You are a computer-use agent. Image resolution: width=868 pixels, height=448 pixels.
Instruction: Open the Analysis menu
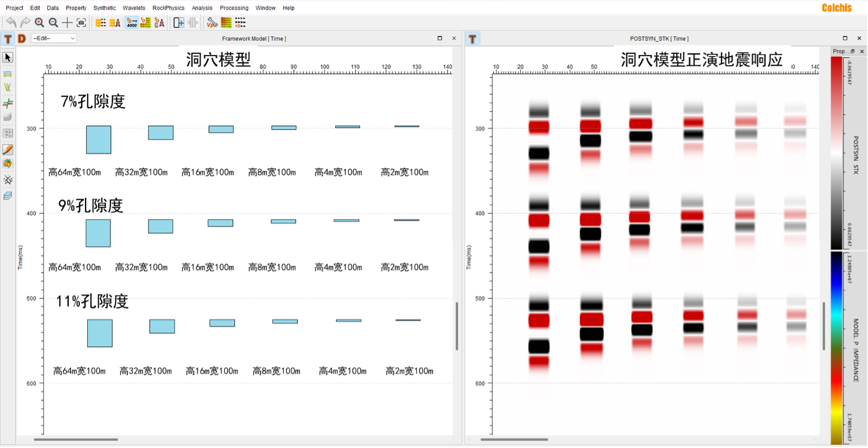(202, 8)
